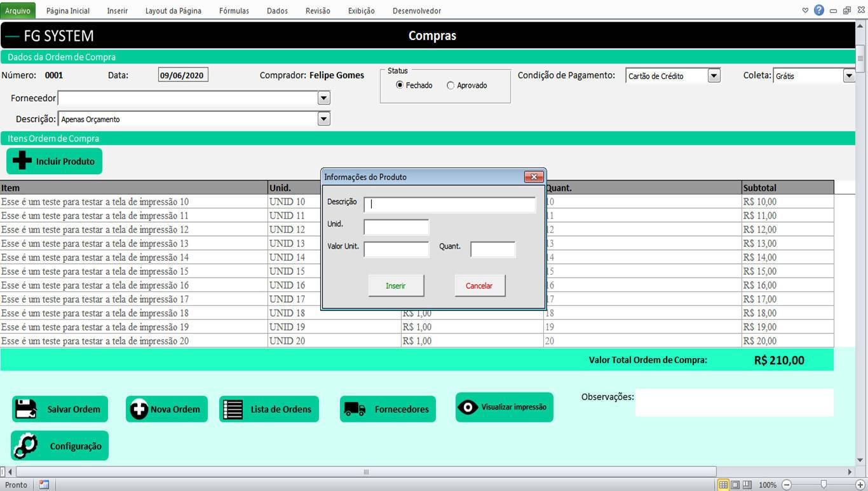Click the Configuração button label
Screen dimensions: 868x491
(x=76, y=446)
